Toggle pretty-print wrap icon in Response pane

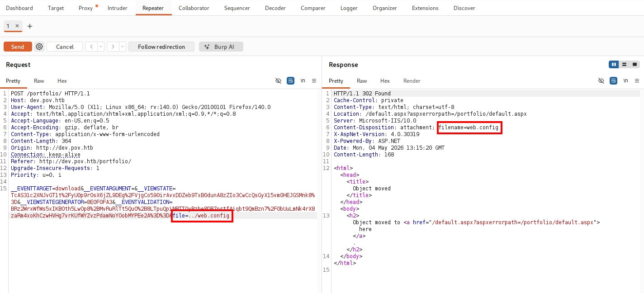click(614, 81)
